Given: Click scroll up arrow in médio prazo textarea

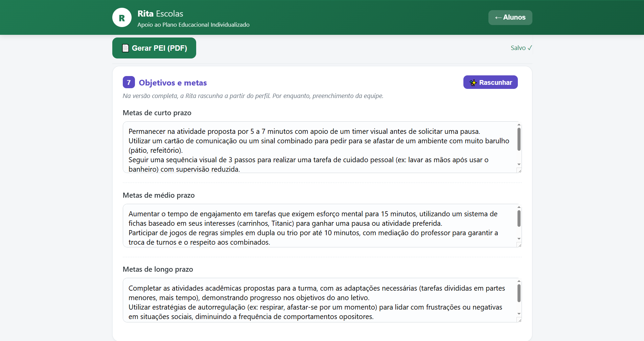Looking at the screenshot, I should click(x=519, y=207).
